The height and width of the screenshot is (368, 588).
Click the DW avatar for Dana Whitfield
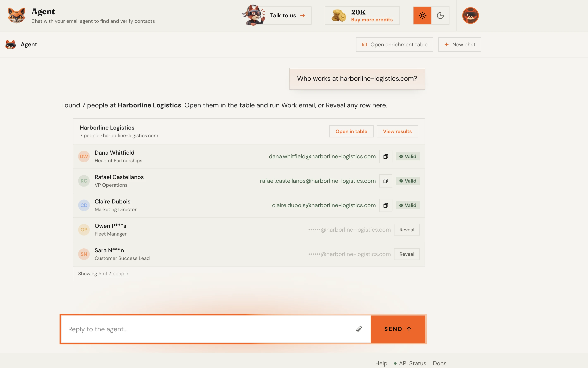click(84, 156)
